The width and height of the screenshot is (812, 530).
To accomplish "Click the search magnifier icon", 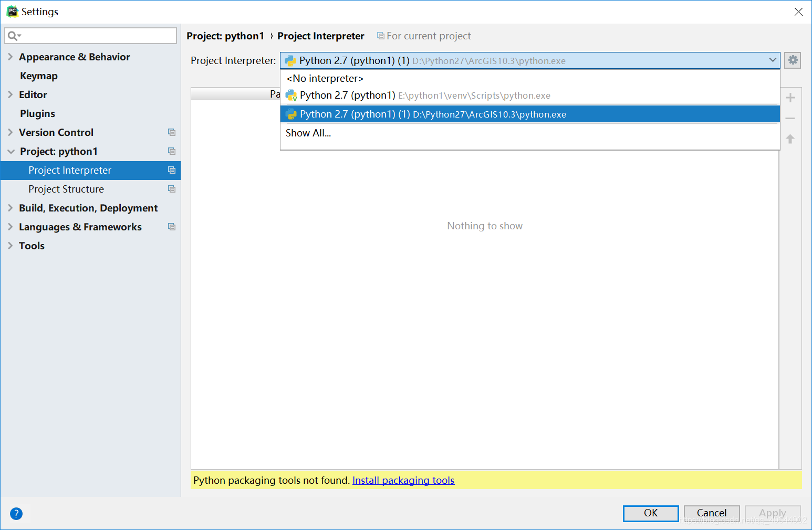I will pos(13,36).
